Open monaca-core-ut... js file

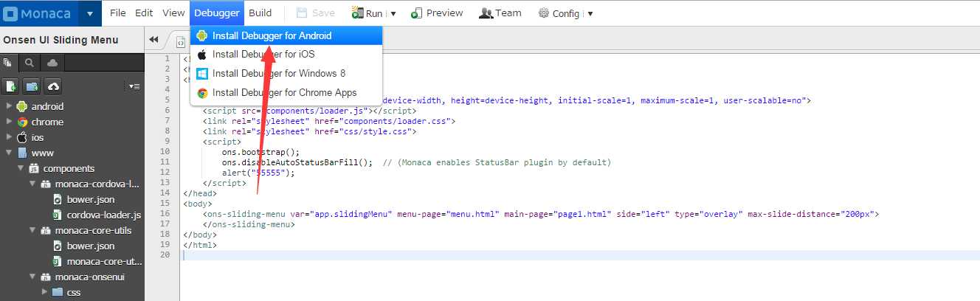click(x=104, y=261)
